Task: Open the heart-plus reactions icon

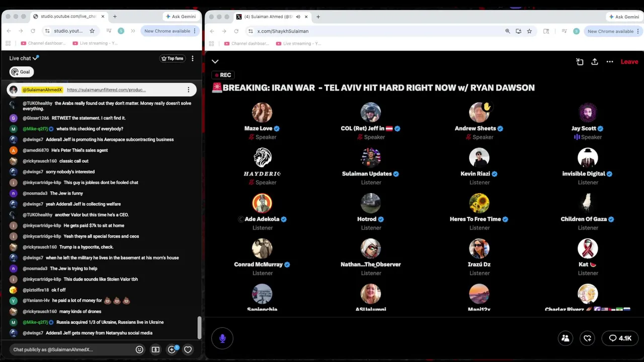Action: (x=587, y=338)
